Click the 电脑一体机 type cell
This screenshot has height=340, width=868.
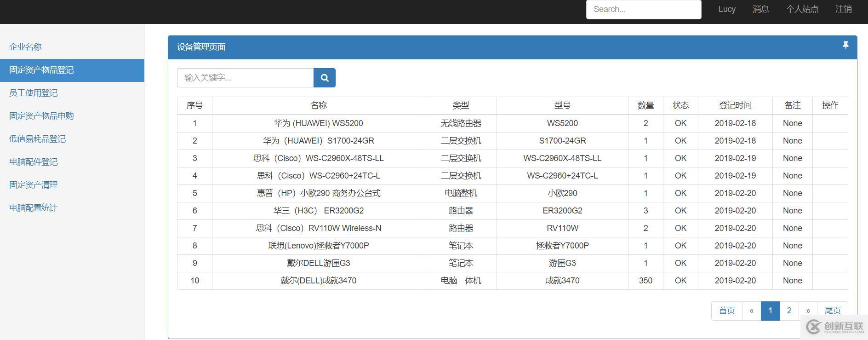(461, 281)
